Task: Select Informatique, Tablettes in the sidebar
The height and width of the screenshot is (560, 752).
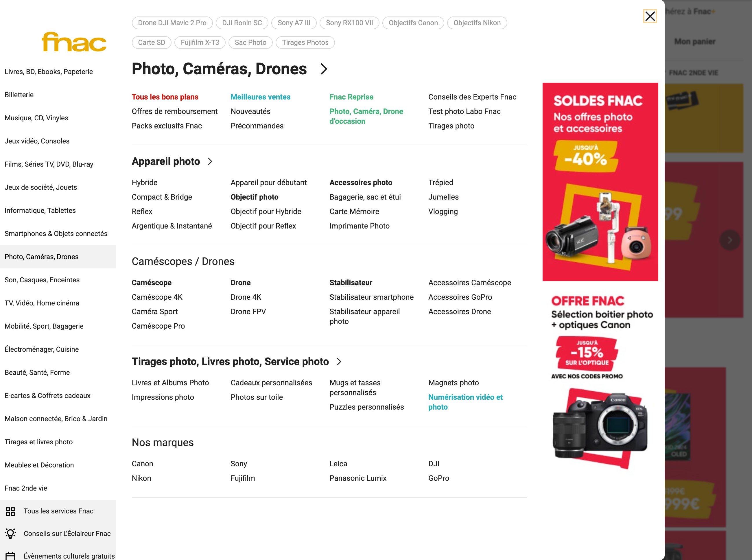Action: 40,210
